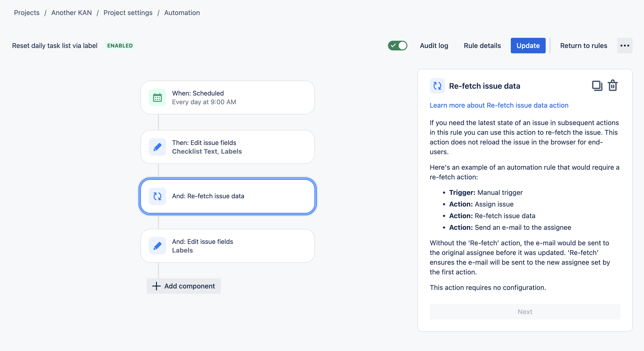Click the Next button in the panel
This screenshot has height=351, width=644.
(x=525, y=311)
